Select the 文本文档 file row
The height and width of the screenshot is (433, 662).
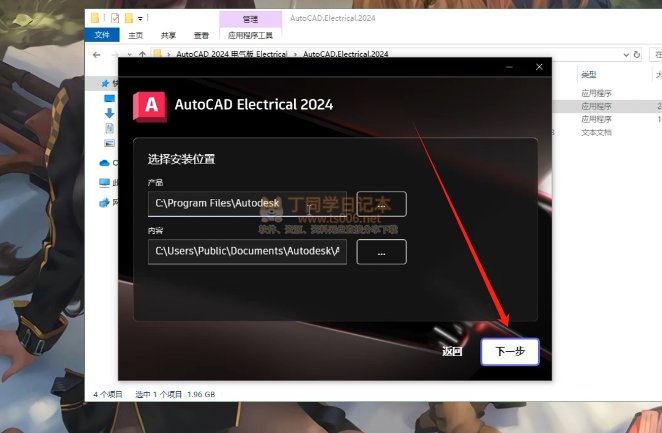tap(596, 133)
